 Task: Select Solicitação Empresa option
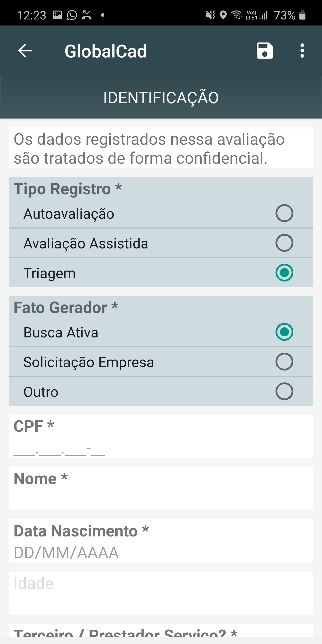click(284, 362)
